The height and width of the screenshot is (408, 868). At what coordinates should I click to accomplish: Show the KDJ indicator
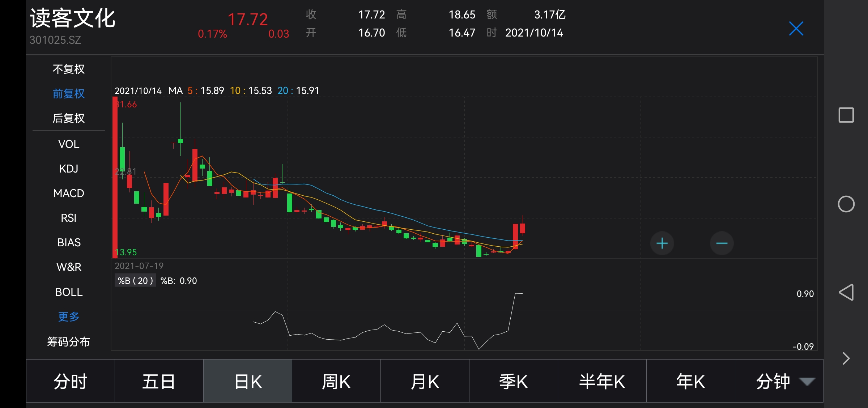[x=69, y=169]
